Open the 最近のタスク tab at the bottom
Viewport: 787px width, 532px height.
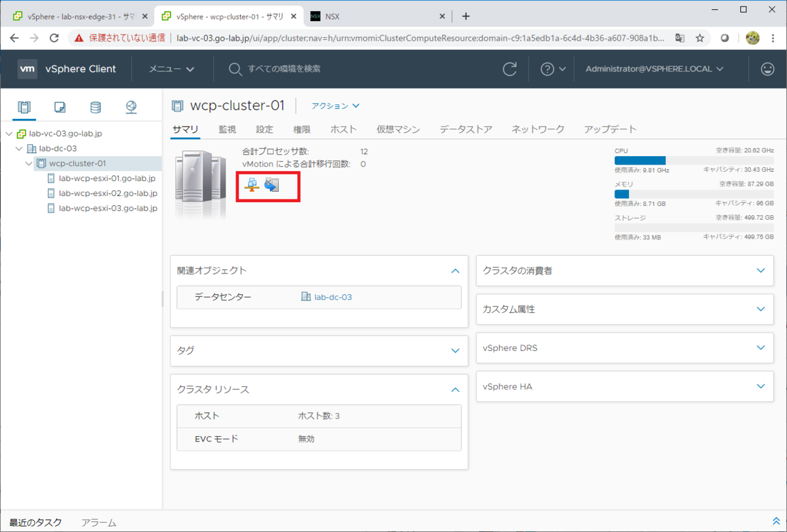(35, 523)
